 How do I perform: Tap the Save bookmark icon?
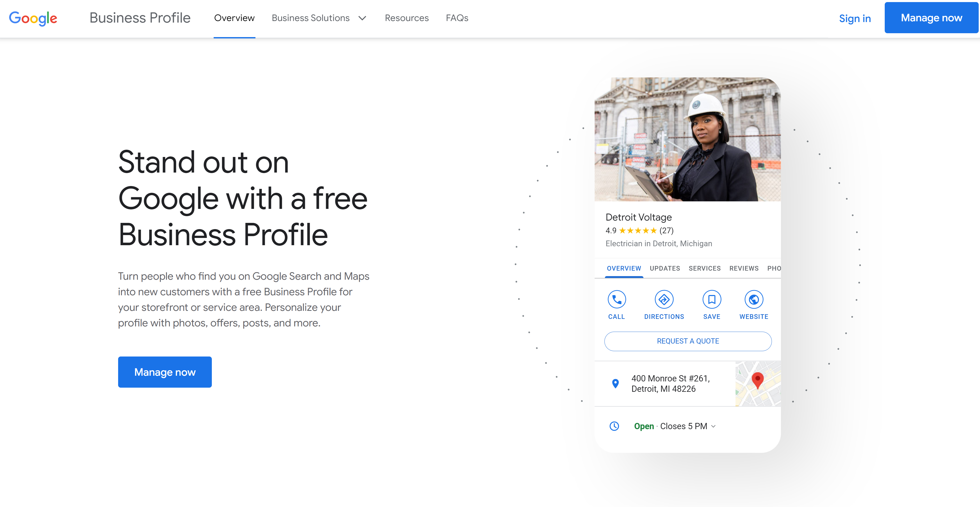[711, 300]
